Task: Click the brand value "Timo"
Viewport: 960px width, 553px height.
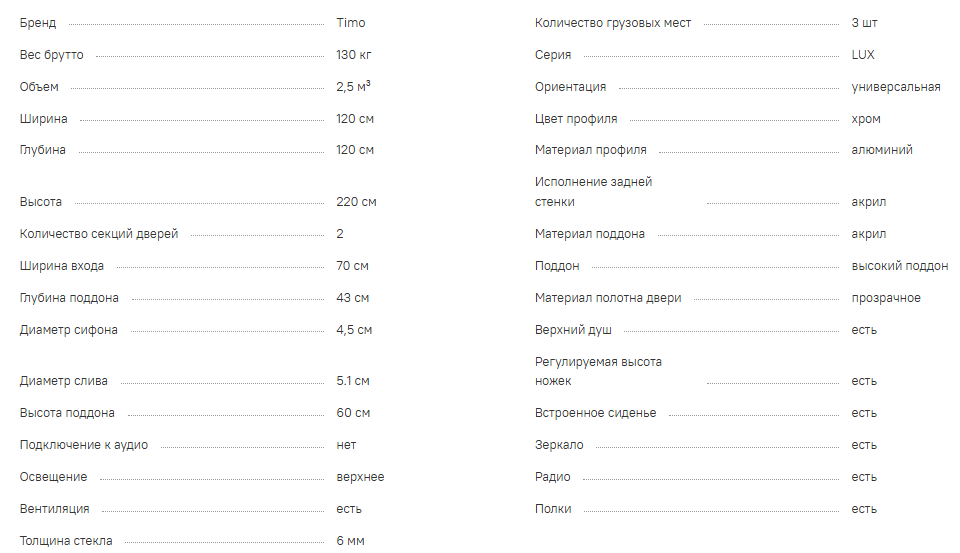Action: tap(351, 23)
